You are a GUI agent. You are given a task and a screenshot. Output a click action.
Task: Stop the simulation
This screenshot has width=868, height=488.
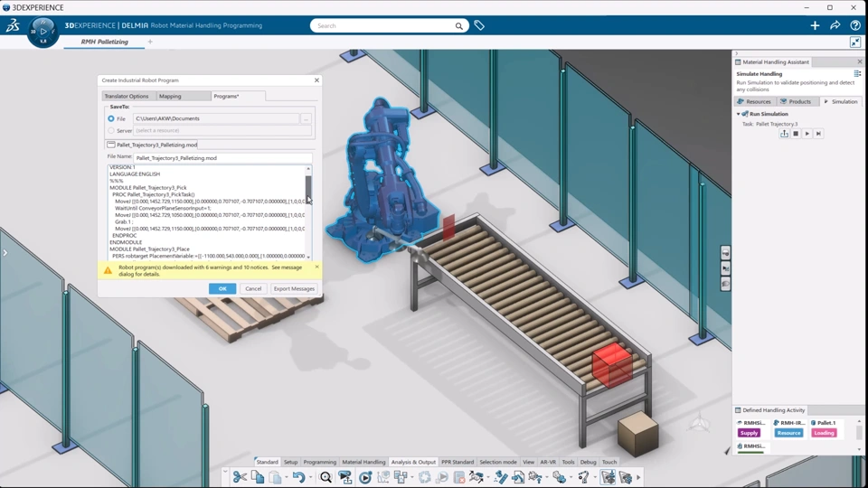coord(796,134)
